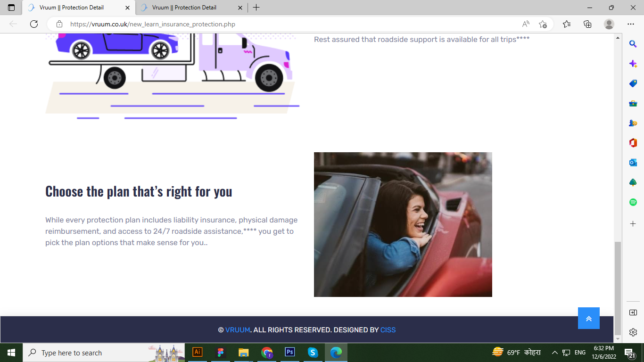Viewport: 644px width, 362px height.
Task: Click the user profile avatar icon
Action: (x=609, y=24)
